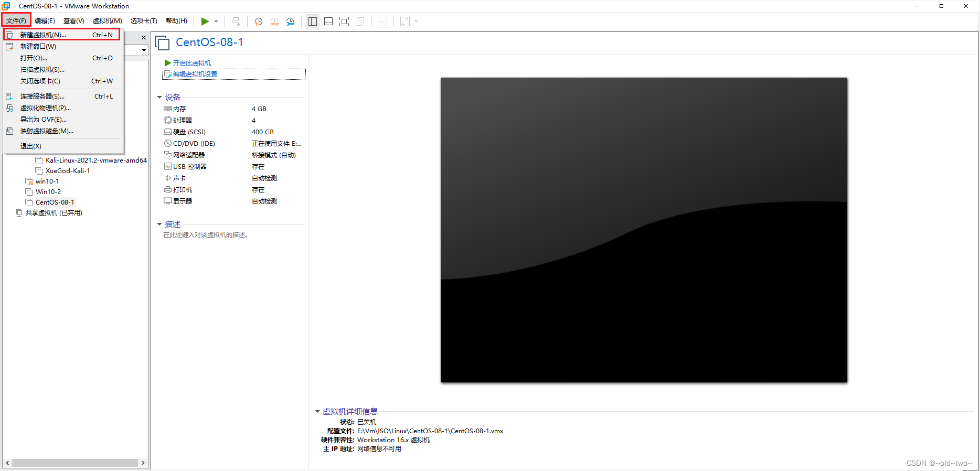
Task: Open the 帮助(H) menu
Action: (176, 20)
